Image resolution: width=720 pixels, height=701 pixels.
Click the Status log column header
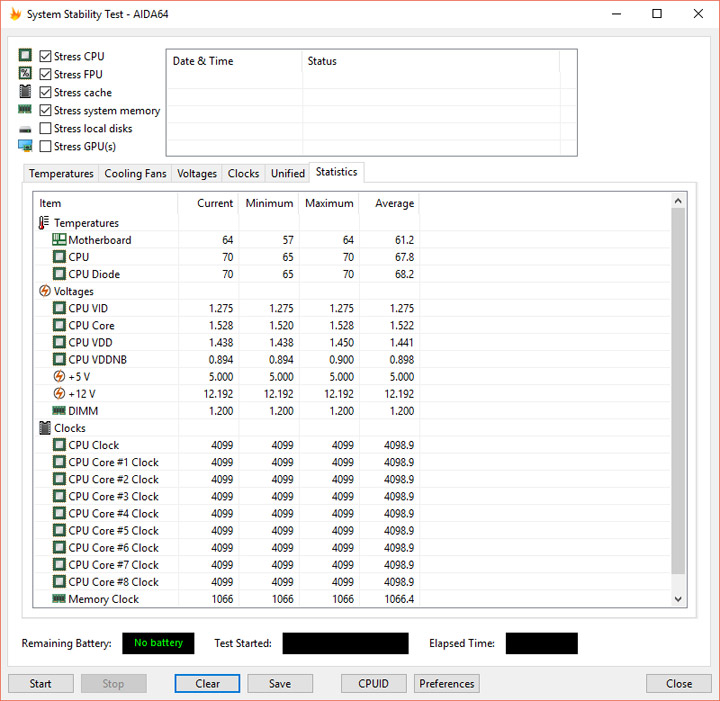click(x=431, y=61)
